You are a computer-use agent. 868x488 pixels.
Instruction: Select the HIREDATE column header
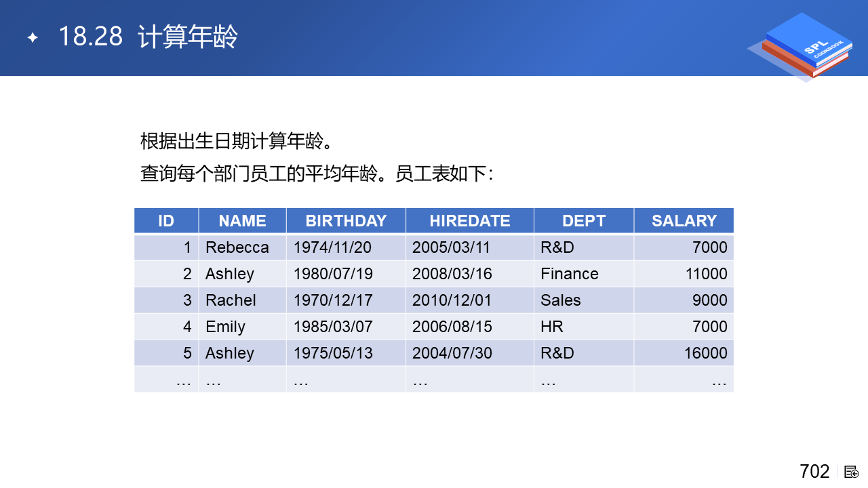point(469,221)
